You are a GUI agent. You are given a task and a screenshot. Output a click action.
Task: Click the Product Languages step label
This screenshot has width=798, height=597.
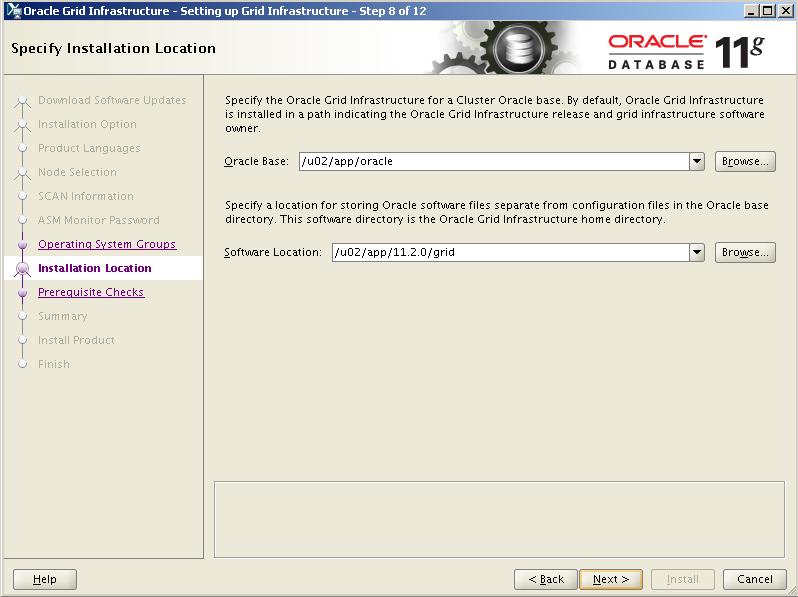coord(89,148)
